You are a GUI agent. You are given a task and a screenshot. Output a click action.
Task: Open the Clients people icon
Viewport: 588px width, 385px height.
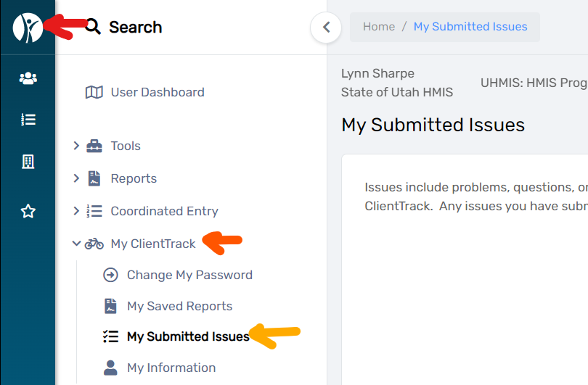pos(28,78)
